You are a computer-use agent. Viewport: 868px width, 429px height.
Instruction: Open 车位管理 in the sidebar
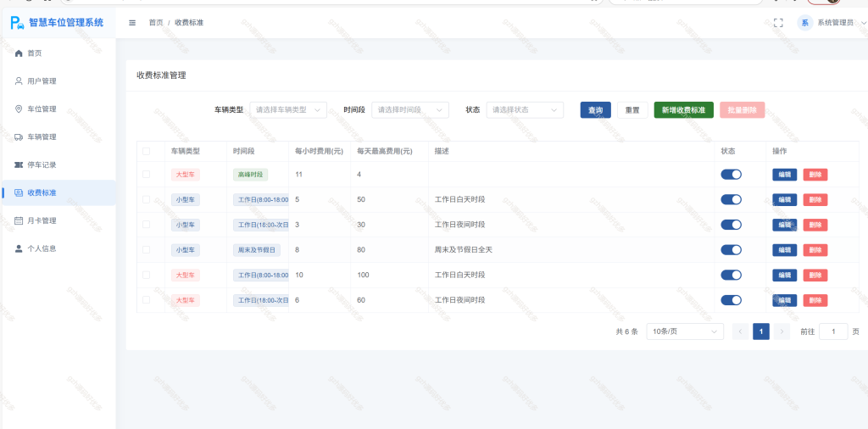58,109
